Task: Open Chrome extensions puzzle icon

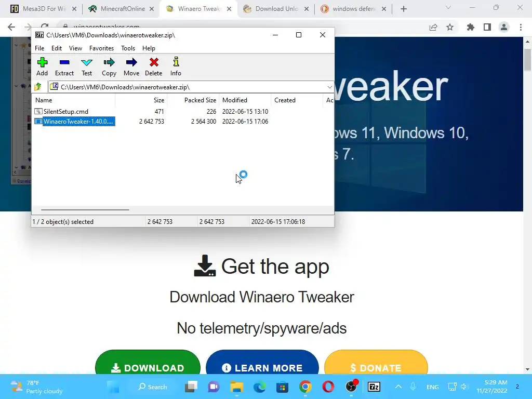Action: click(471, 27)
